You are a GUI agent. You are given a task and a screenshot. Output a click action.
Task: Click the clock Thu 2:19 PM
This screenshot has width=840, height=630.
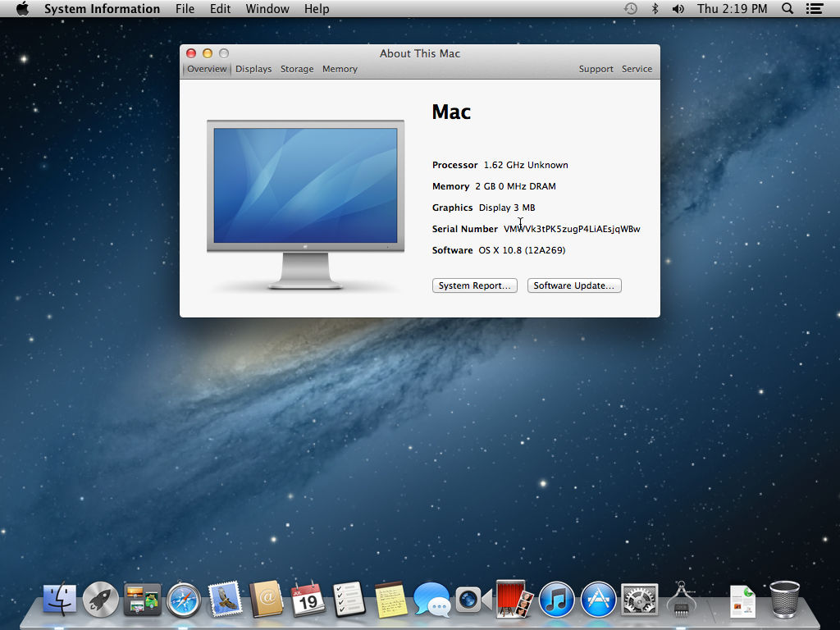732,8
